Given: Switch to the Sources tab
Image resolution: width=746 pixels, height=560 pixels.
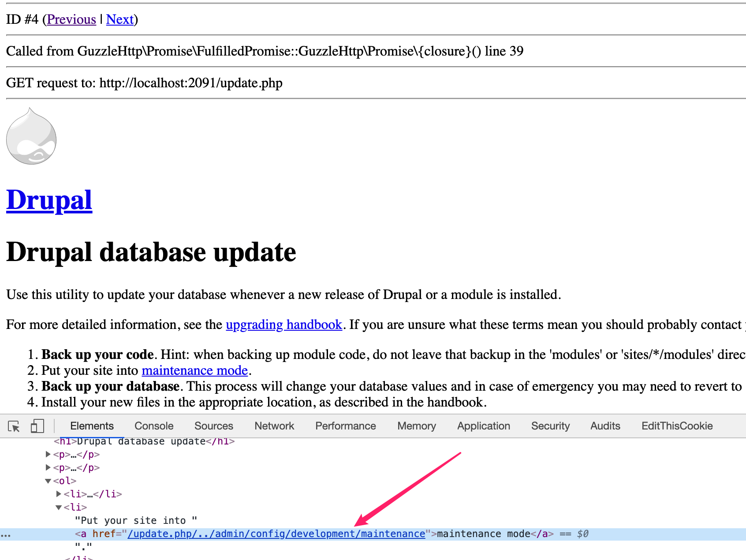Looking at the screenshot, I should point(213,426).
